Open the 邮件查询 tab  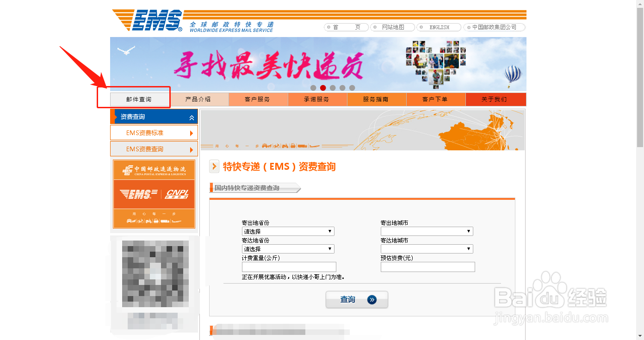pos(139,99)
